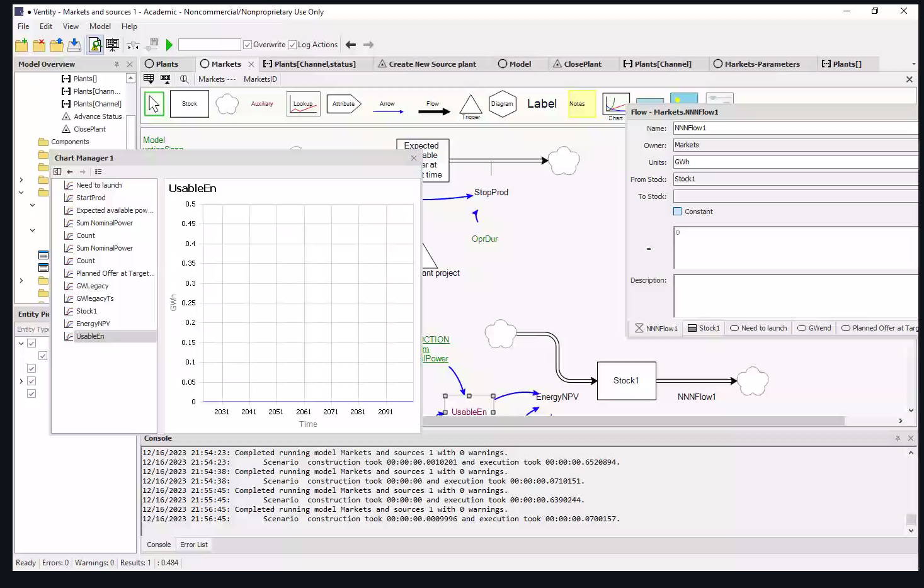This screenshot has width=924, height=588.
Task: Select the thin Arrow tool in palette
Action: (387, 107)
